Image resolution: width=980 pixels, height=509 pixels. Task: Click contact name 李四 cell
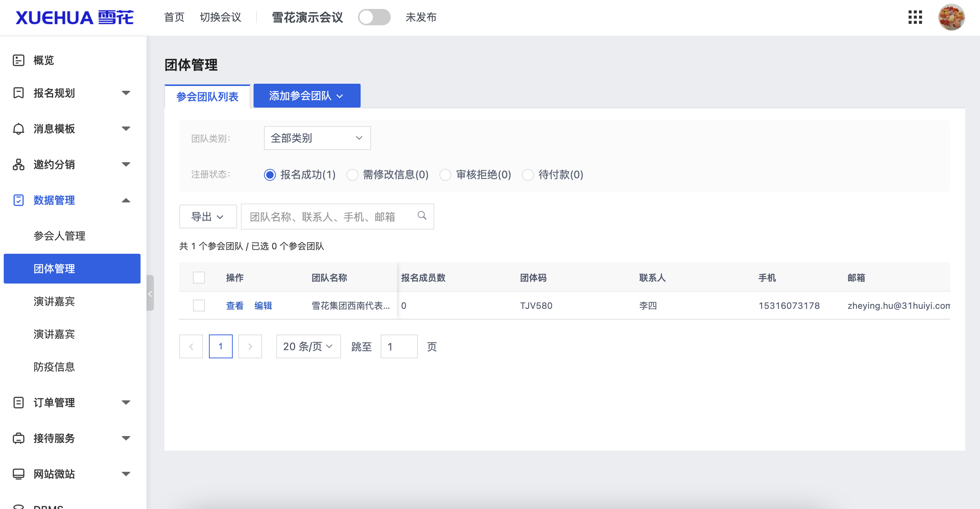point(648,306)
